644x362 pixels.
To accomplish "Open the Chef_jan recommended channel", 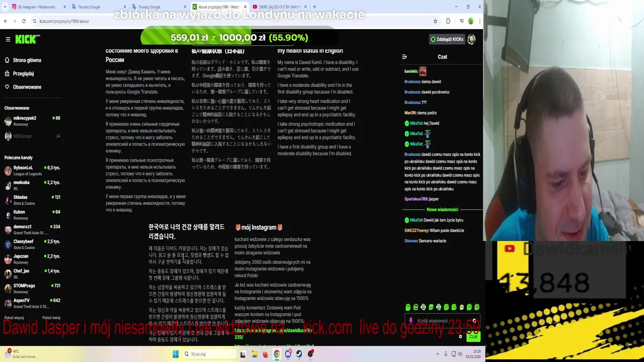I will [x=32, y=274].
